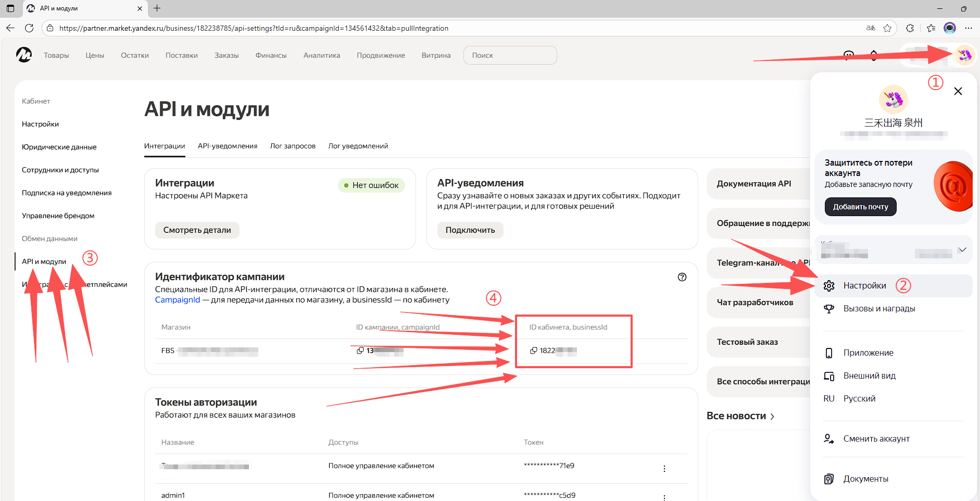
Task: Open the Товары menu
Action: point(56,55)
